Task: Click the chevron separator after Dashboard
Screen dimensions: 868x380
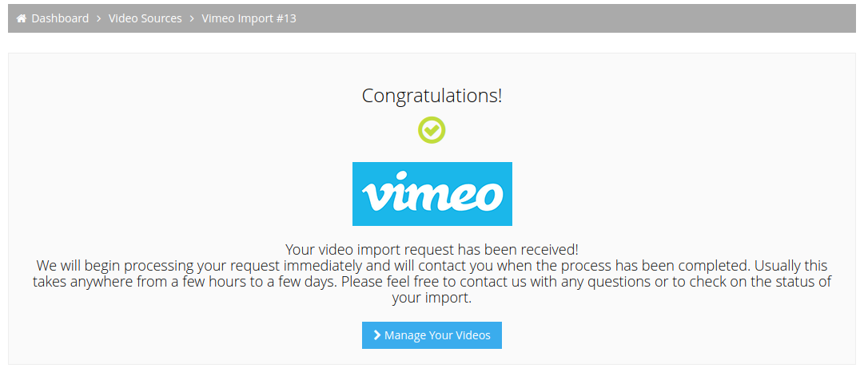Action: click(98, 19)
